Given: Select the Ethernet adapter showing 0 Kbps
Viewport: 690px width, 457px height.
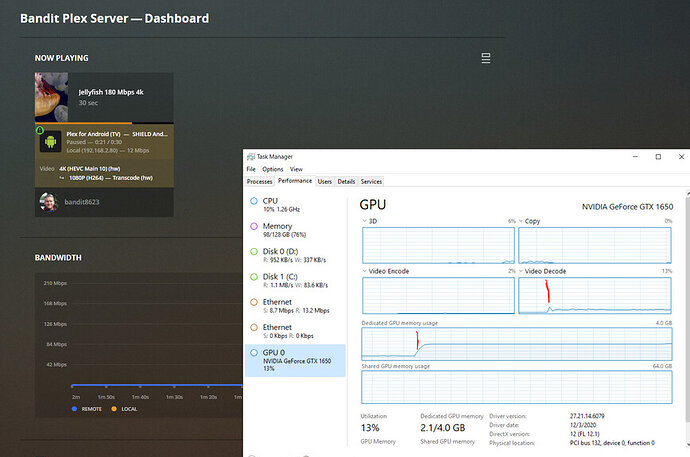Looking at the screenshot, I should (x=295, y=331).
